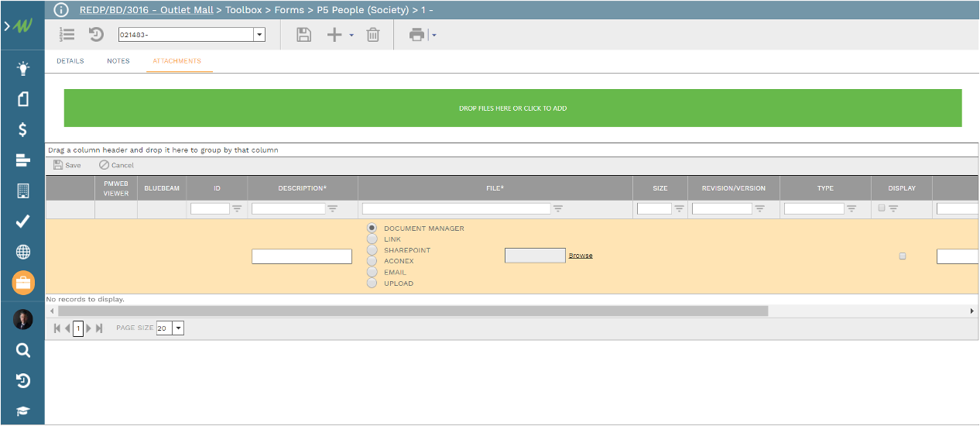Click the Delete trash can icon
980x426 pixels.
click(x=373, y=34)
